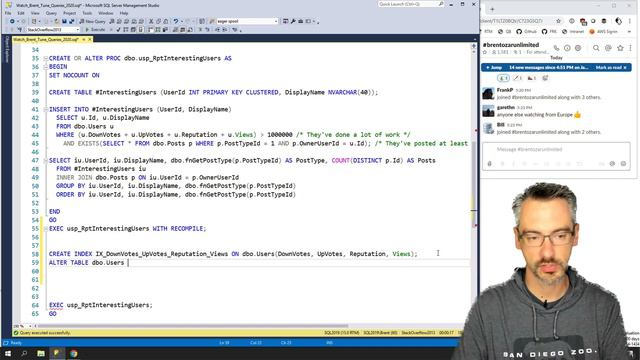The height and width of the screenshot is (360, 640).
Task: Click Mark as read in Slack banner
Action: (x=611, y=67)
